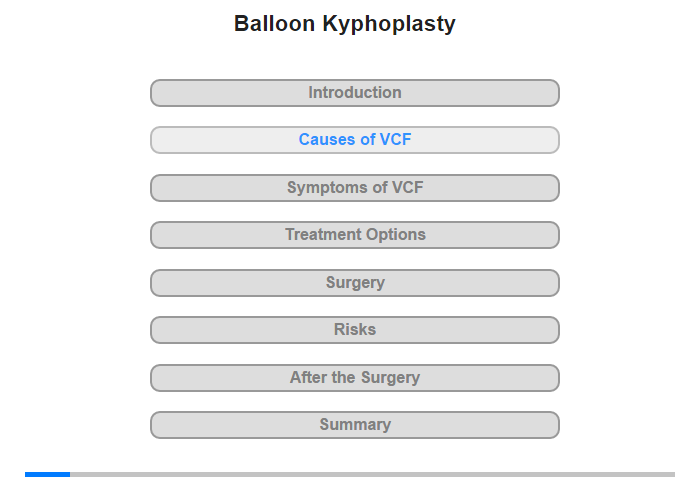View the Risks section
Image resolution: width=700 pixels, height=480 pixels.
354,330
